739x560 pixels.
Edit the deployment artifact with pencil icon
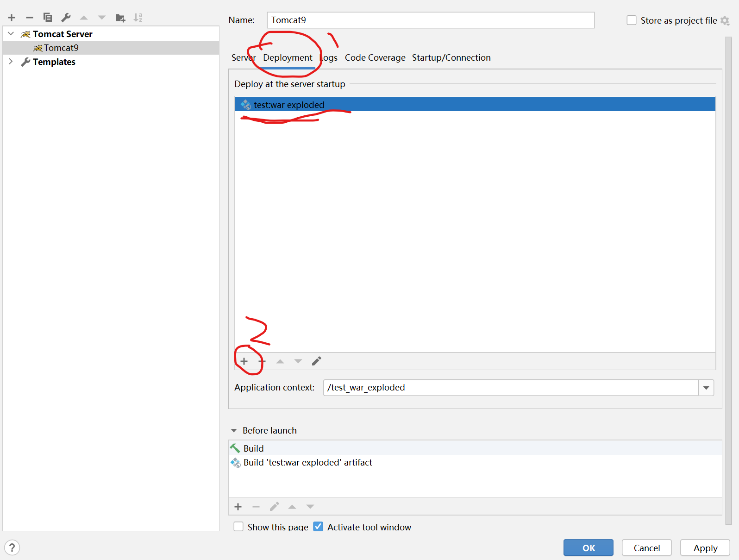(316, 361)
